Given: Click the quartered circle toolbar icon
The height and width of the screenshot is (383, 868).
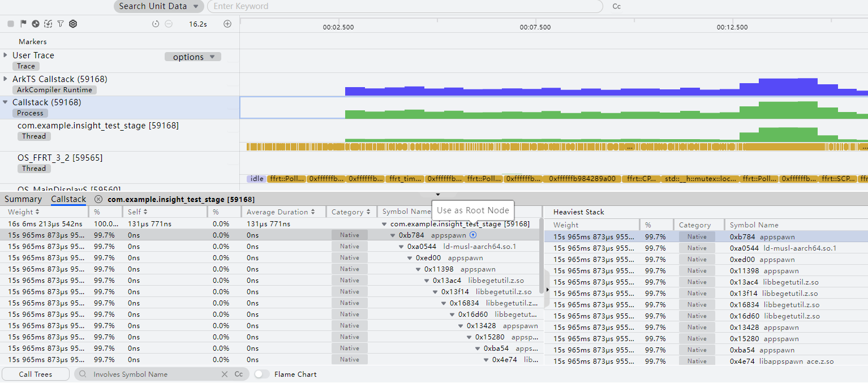Looking at the screenshot, I should (36, 24).
